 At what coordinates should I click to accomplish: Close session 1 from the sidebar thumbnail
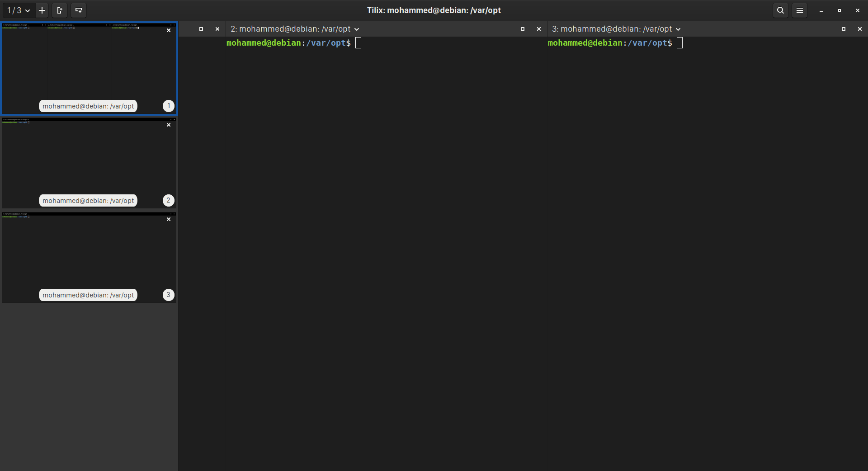[169, 30]
